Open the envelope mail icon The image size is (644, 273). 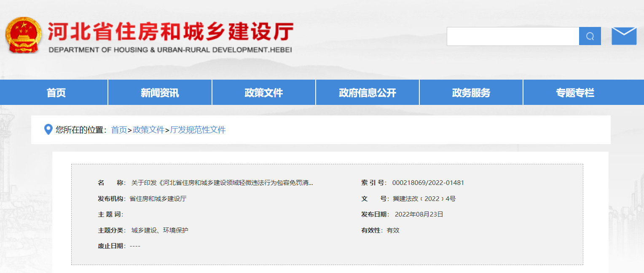[x=624, y=36]
